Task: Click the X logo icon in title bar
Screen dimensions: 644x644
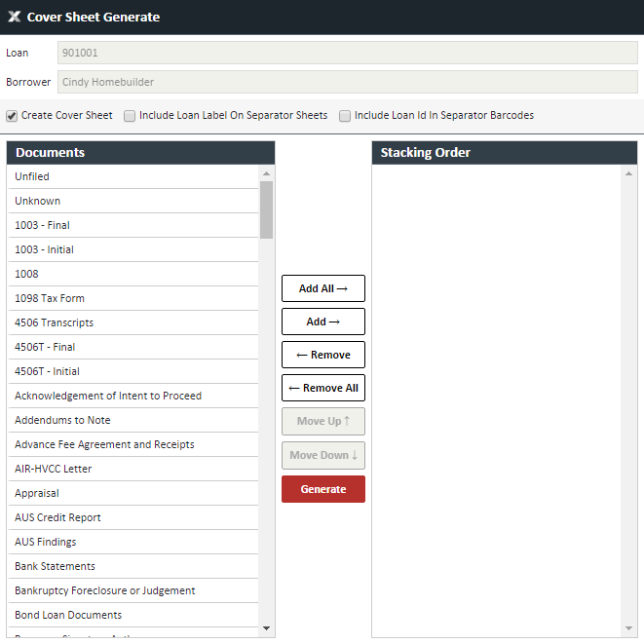Action: 14,17
